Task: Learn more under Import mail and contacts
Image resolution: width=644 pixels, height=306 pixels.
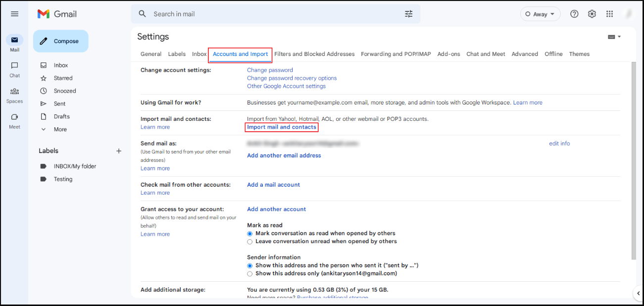Action: click(x=155, y=127)
